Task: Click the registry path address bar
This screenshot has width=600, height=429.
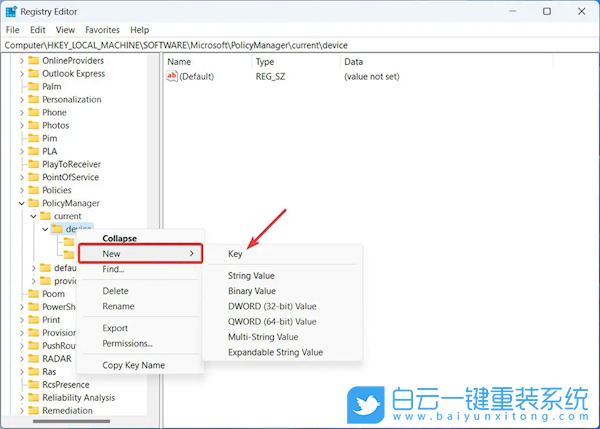Action: pyautogui.click(x=300, y=45)
